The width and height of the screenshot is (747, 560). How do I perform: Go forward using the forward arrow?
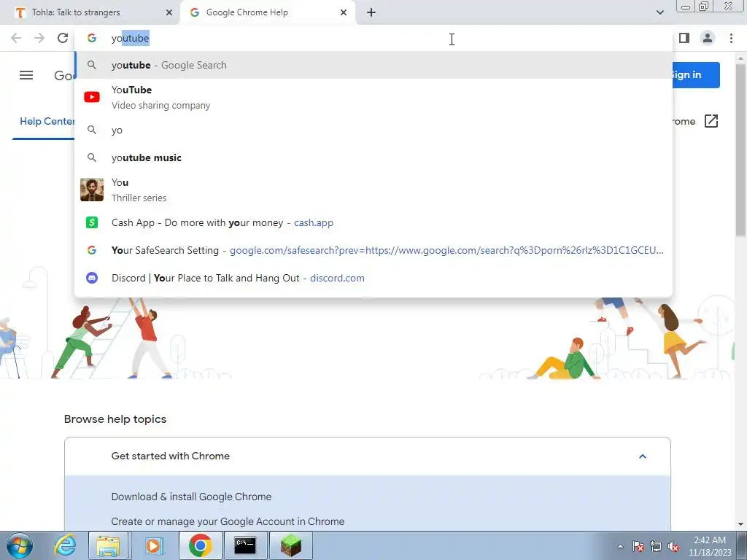(39, 38)
